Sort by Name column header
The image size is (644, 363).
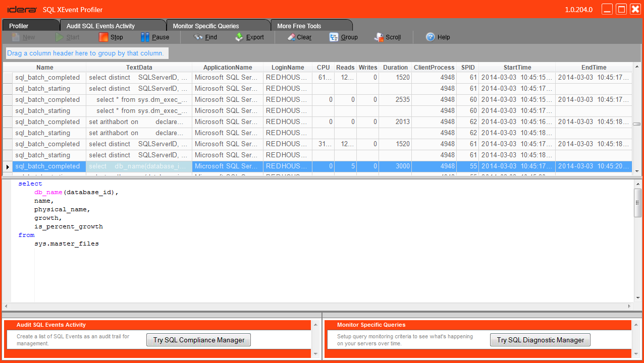point(45,68)
